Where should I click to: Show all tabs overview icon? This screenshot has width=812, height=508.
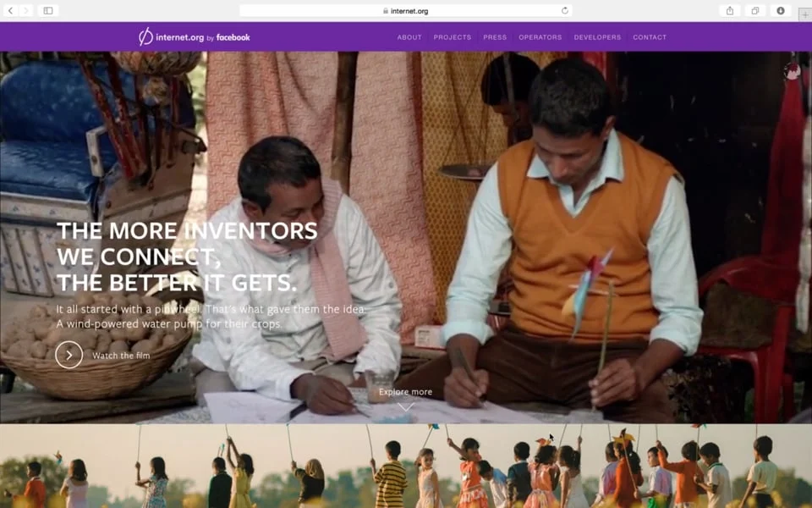755,10
